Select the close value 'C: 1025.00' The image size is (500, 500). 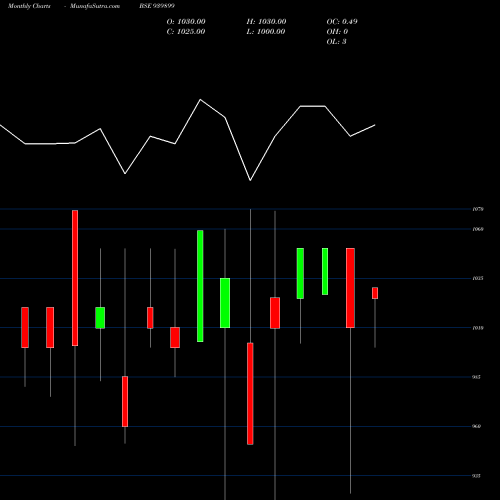pos(186,32)
